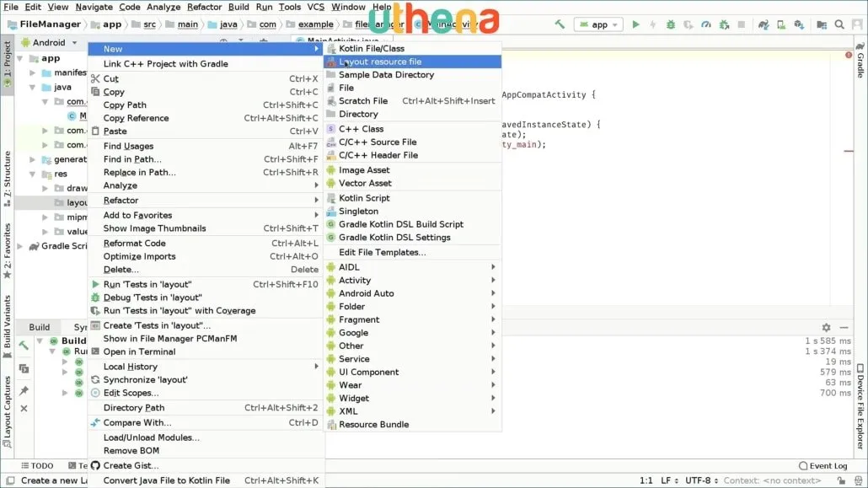
Task: Choose C++ Class menu entry
Action: pos(412,128)
